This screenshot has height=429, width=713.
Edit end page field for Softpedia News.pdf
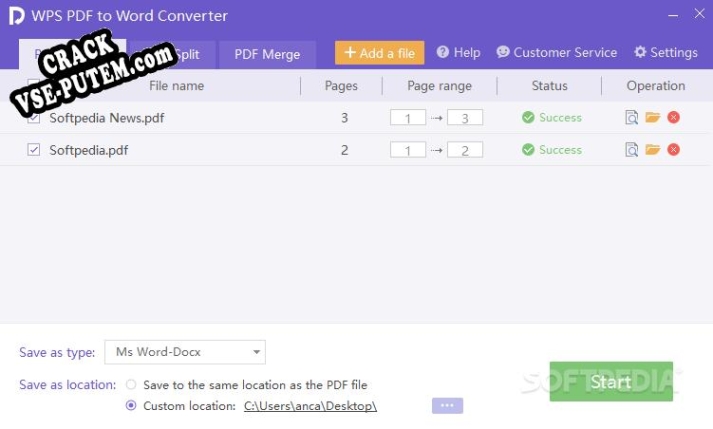click(465, 118)
